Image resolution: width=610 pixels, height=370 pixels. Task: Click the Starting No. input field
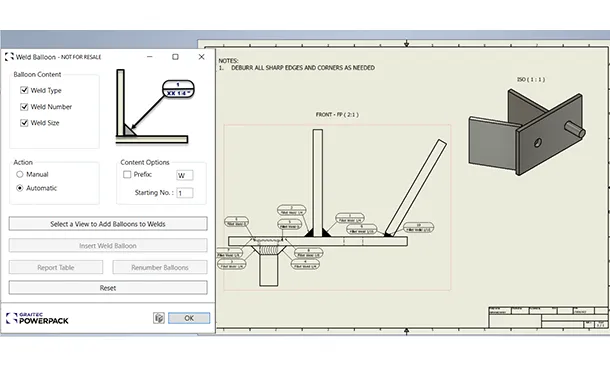point(185,193)
